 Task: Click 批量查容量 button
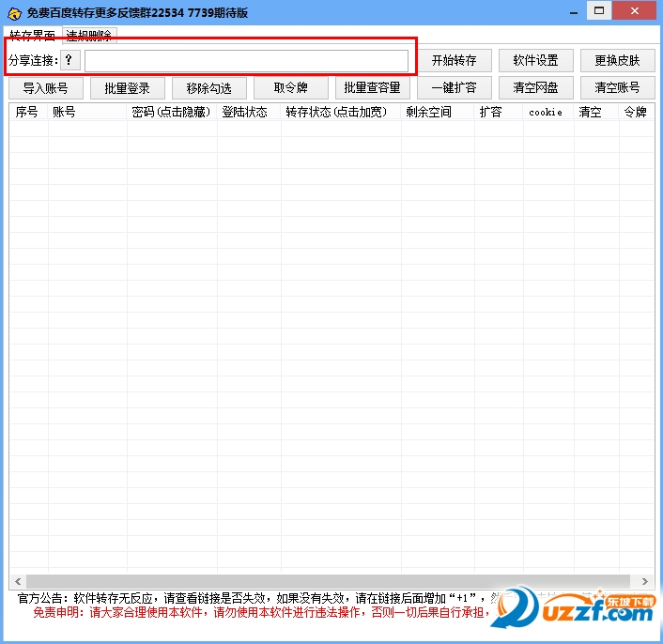point(372,88)
